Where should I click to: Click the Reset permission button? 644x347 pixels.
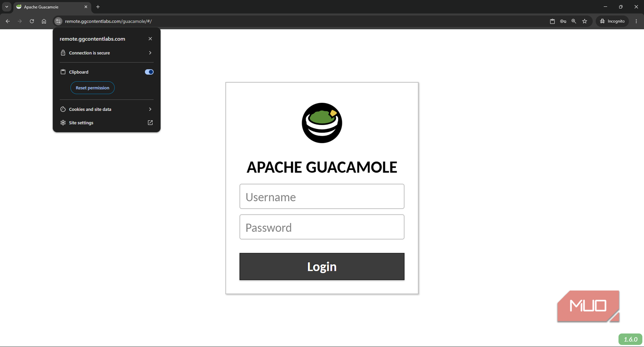93,88
